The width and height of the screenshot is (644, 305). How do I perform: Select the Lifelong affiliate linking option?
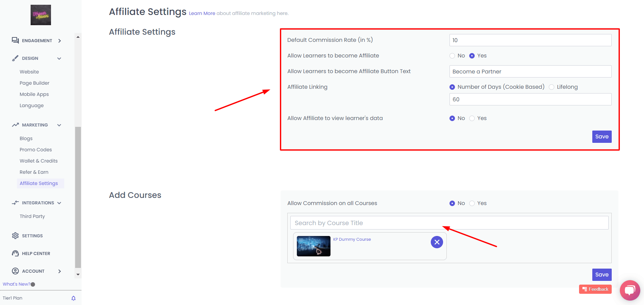[x=552, y=87]
